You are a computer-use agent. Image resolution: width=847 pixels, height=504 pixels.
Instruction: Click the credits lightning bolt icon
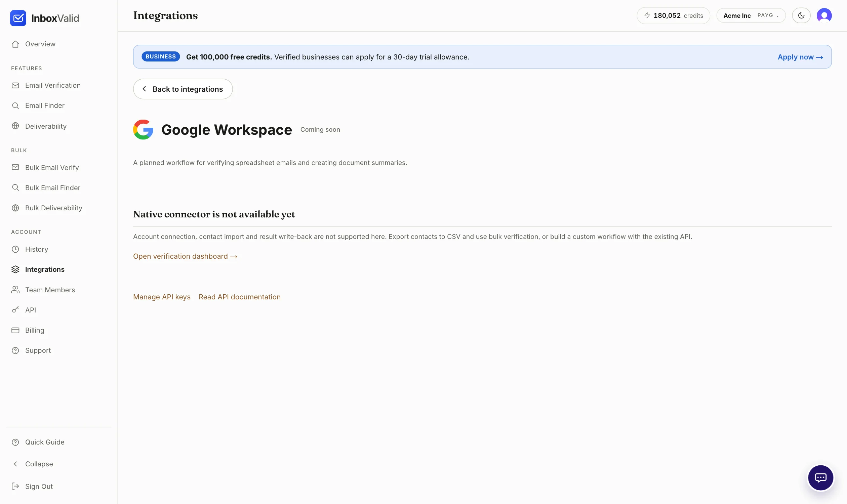pyautogui.click(x=647, y=15)
